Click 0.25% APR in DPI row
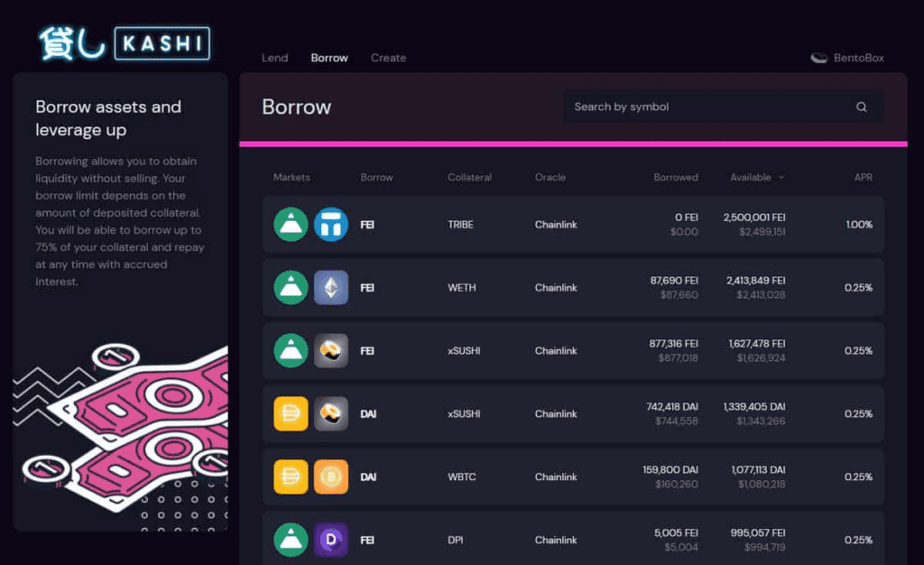Image resolution: width=924 pixels, height=565 pixels. click(858, 540)
